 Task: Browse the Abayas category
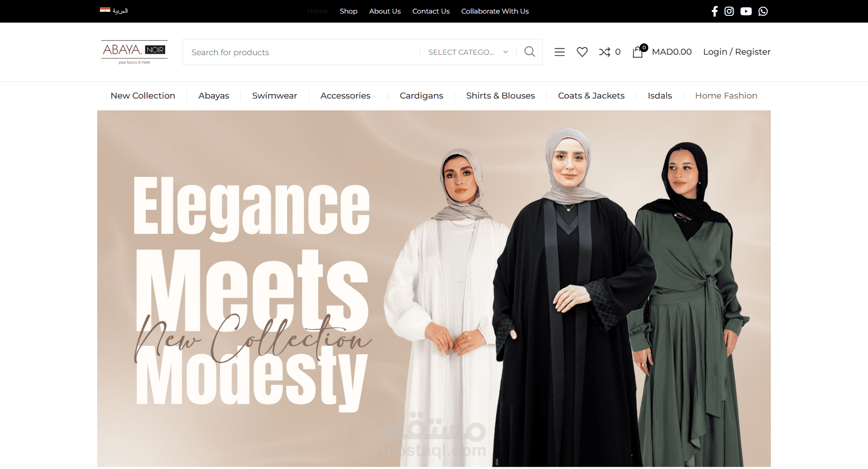pyautogui.click(x=214, y=96)
